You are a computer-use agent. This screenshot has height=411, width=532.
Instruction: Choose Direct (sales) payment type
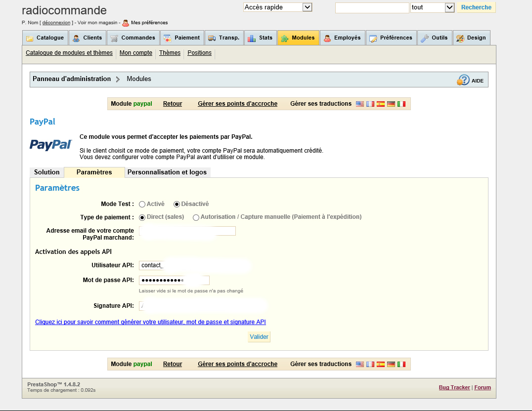point(142,217)
